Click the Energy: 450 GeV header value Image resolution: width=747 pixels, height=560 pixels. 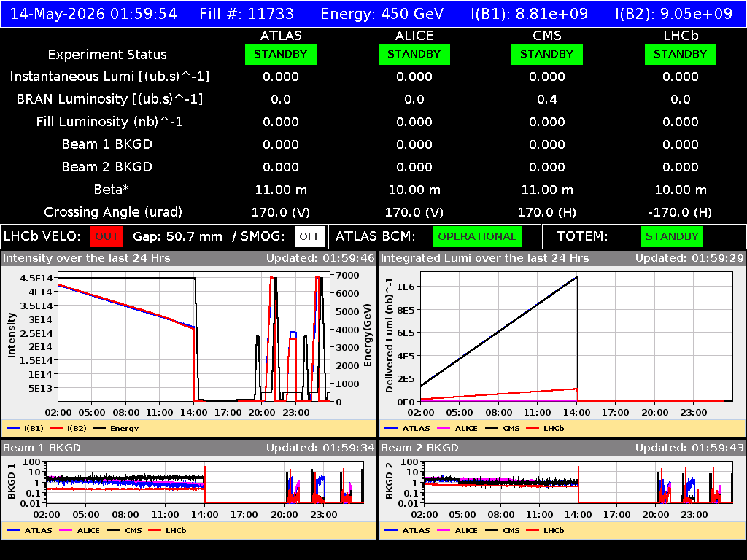tap(382, 13)
